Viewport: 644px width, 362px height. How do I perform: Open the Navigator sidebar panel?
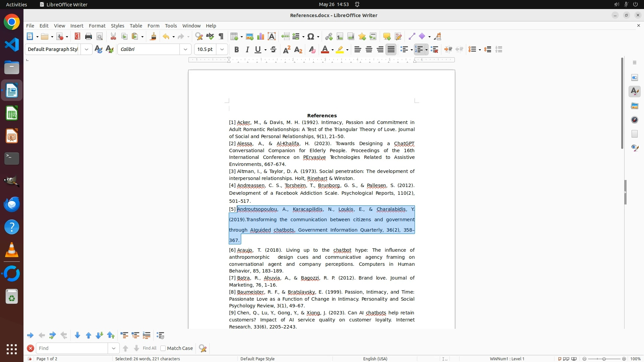634,120
